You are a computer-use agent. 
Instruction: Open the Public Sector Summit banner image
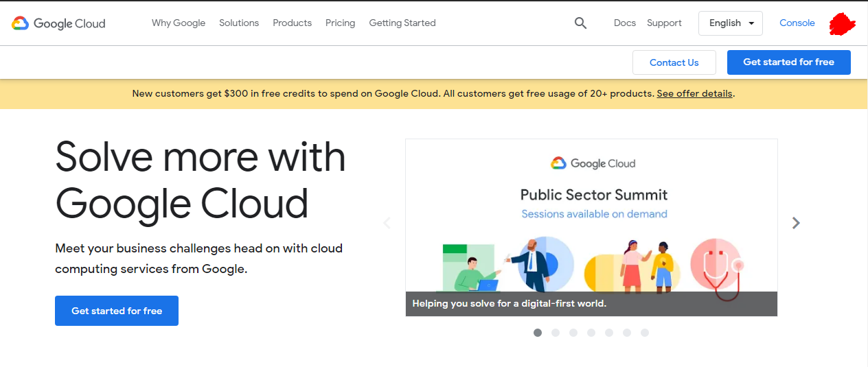591,226
